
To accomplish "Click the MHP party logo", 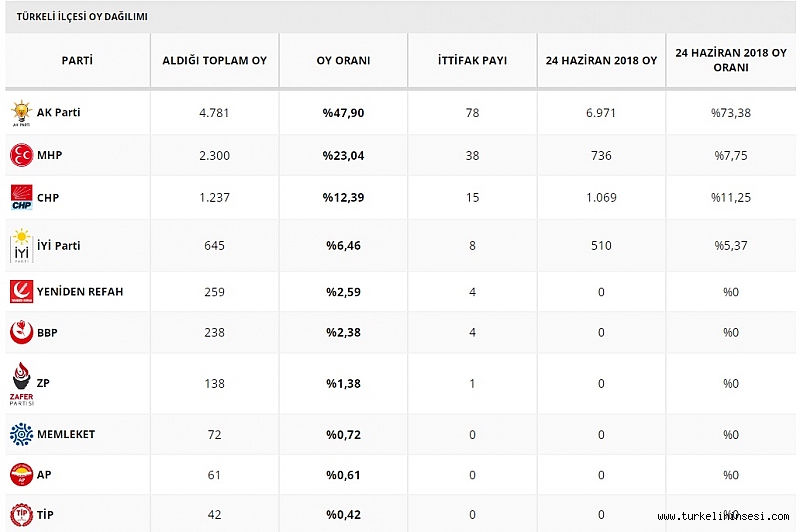I will pos(21,155).
